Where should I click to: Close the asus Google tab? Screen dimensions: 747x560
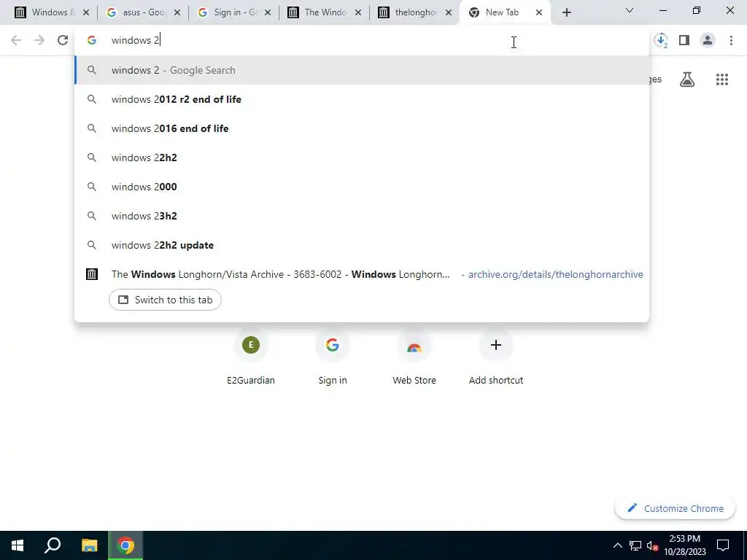point(177,13)
